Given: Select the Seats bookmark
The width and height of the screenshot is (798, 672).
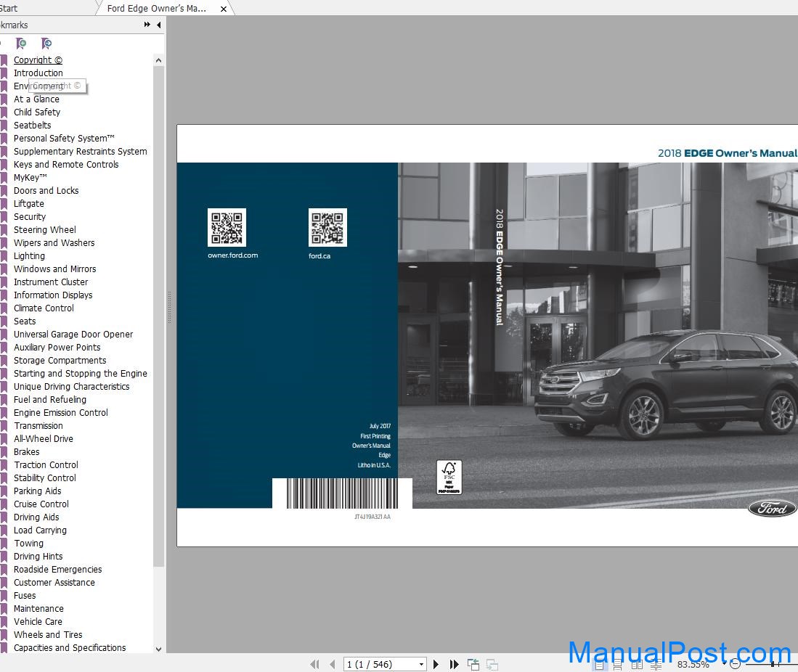Looking at the screenshot, I should pyautogui.click(x=25, y=321).
